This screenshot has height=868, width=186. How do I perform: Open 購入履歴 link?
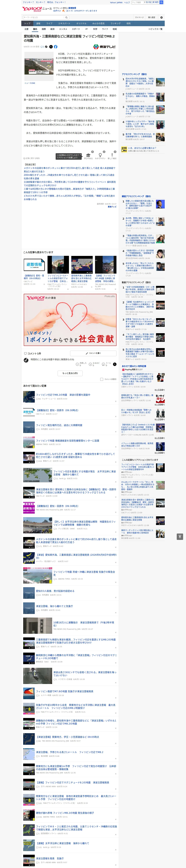tap(152, 18)
